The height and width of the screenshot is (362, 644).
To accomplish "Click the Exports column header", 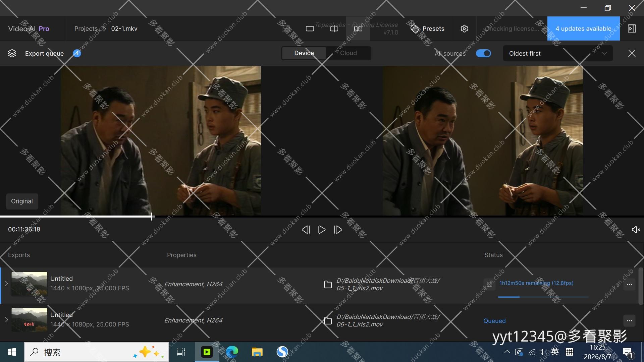I will (x=19, y=255).
